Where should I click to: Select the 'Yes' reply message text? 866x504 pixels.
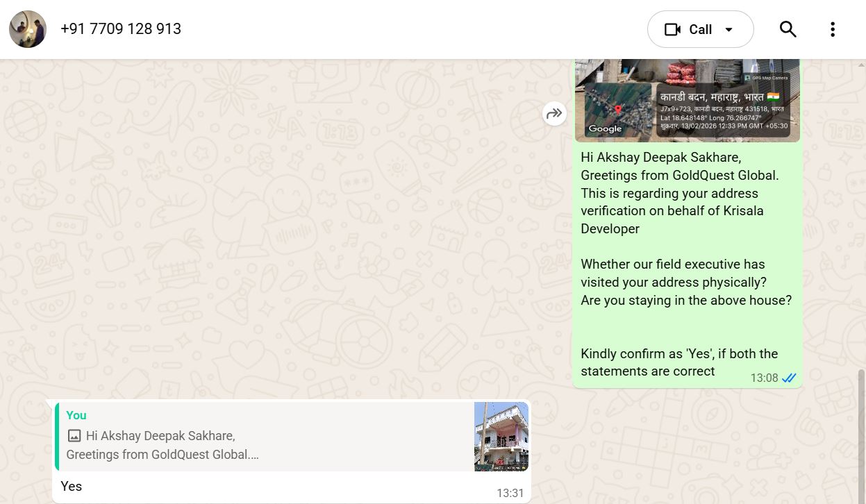tap(72, 487)
